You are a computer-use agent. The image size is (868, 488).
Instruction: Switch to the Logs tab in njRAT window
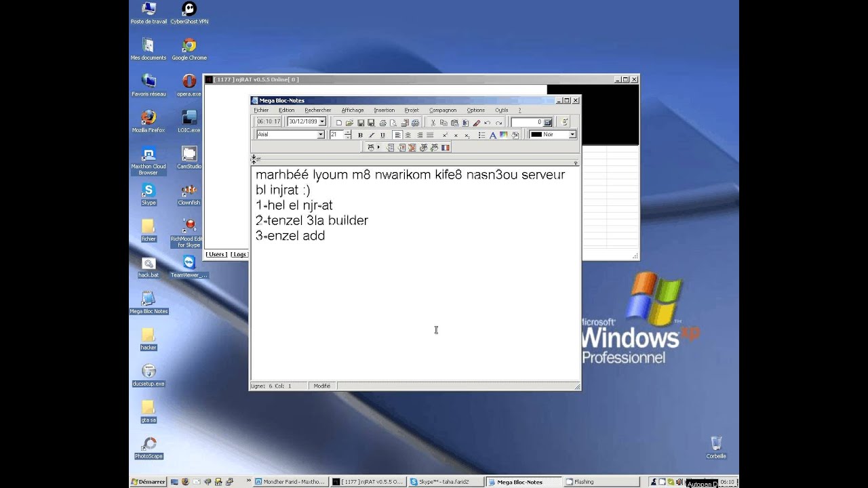coord(239,255)
